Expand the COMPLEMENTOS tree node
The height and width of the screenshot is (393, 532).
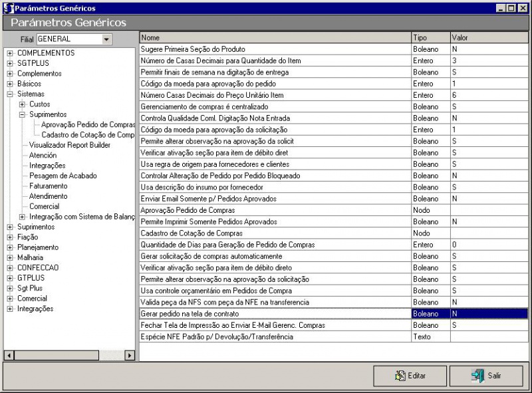[x=10, y=53]
